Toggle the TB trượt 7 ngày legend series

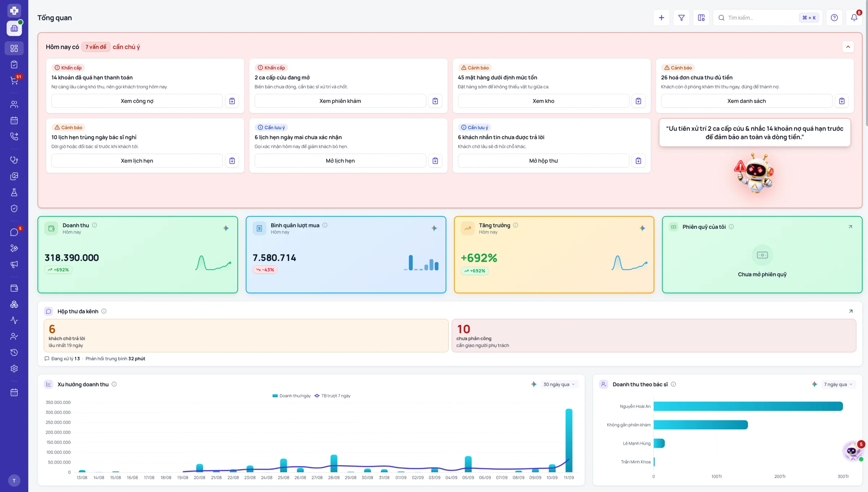tap(332, 396)
